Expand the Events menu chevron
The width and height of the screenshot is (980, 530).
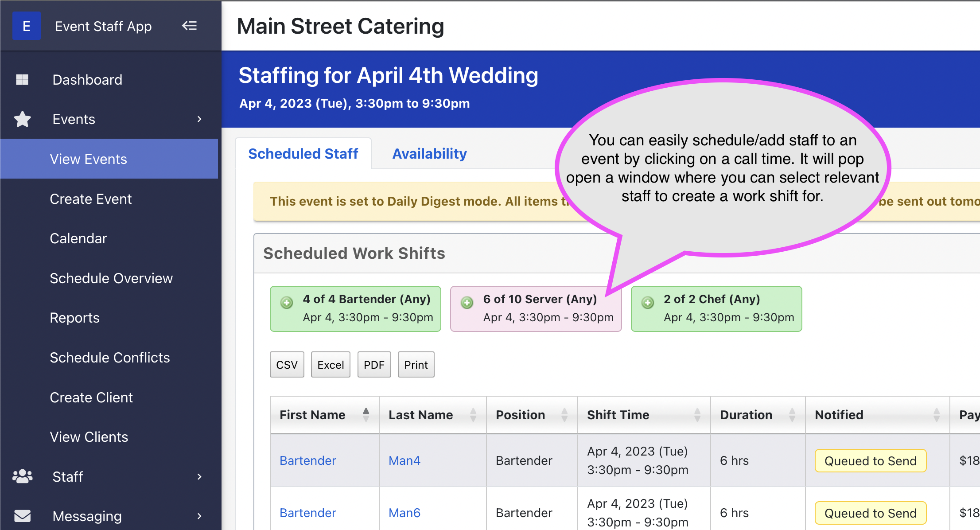(x=199, y=119)
